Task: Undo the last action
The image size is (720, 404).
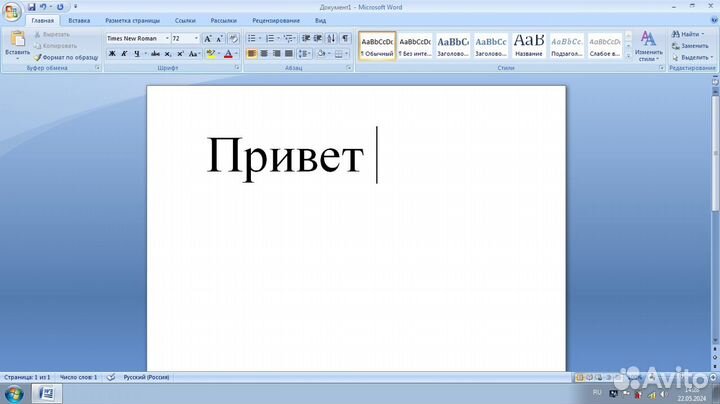Action: 43,7
